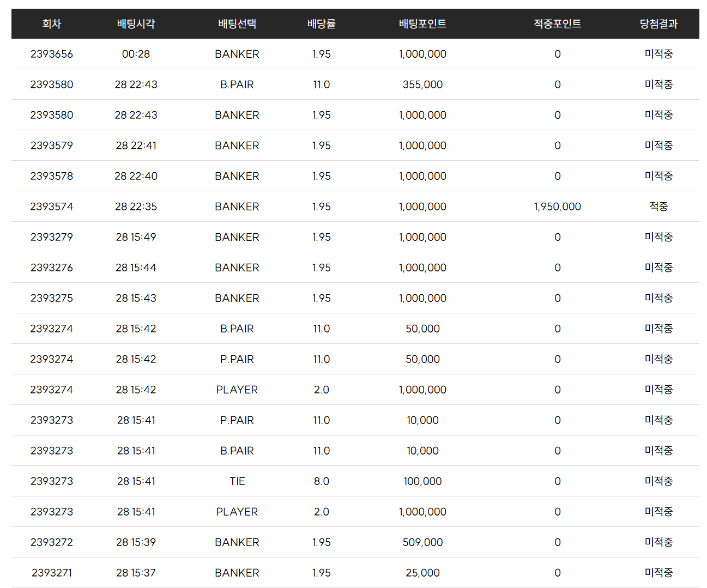
Task: Click the 8.0 odds value
Action: coord(322,481)
